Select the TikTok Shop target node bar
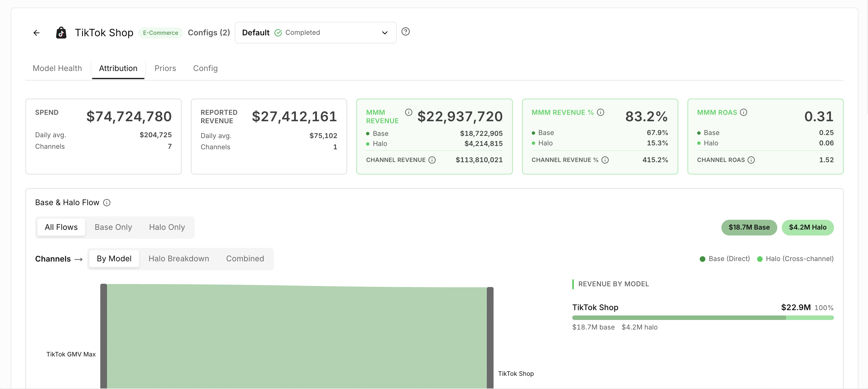Screen dimensions: 868x389 pos(490,338)
